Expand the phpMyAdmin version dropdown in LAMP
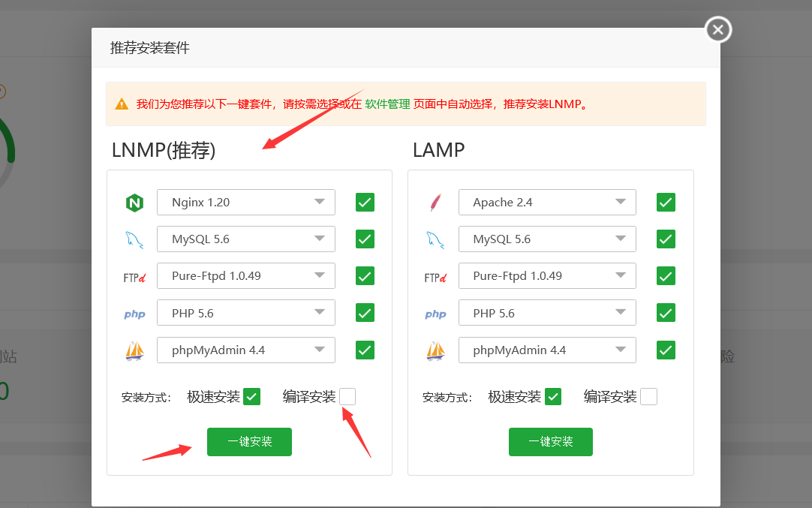This screenshot has width=812, height=508. point(547,350)
